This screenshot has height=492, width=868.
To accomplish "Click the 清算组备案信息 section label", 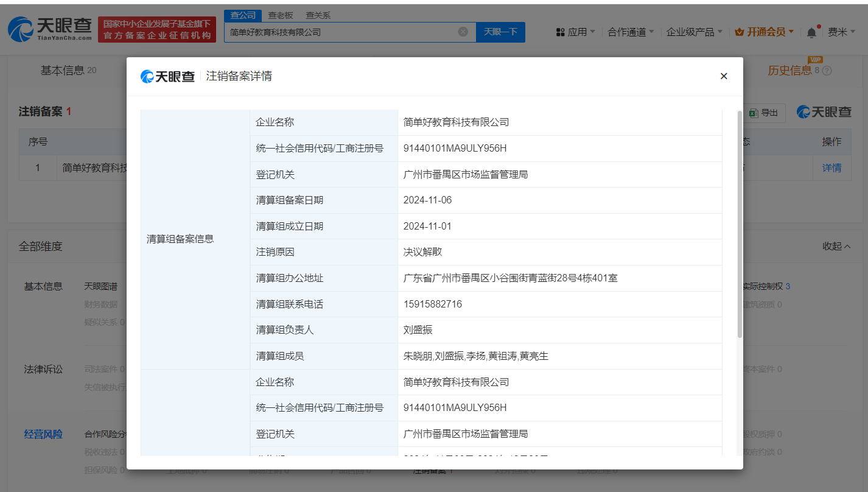I will (x=180, y=239).
